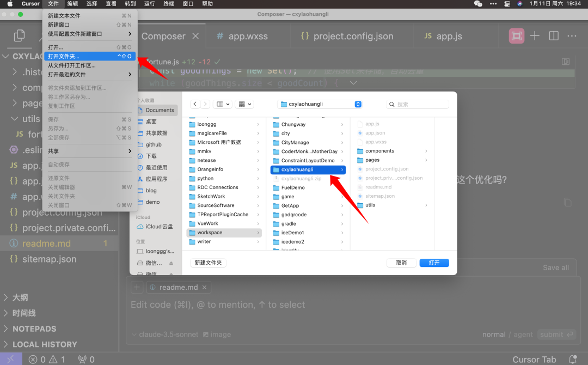
Task: Click the Siri icon in menu bar
Action: [x=520, y=4]
